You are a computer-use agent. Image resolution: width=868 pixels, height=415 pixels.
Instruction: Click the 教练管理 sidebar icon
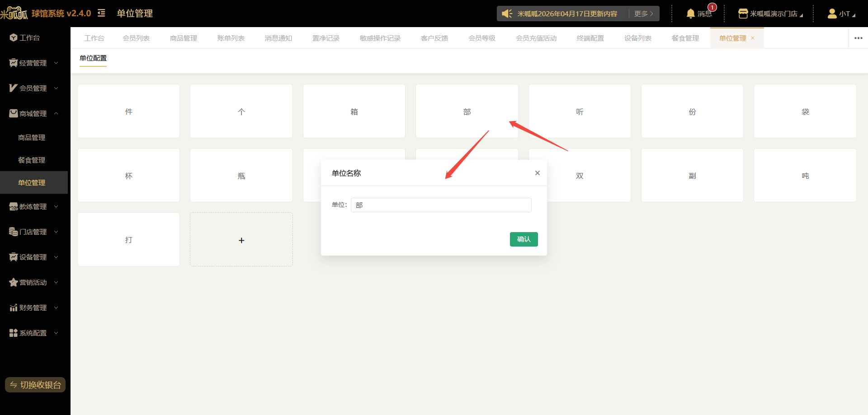pyautogui.click(x=14, y=206)
